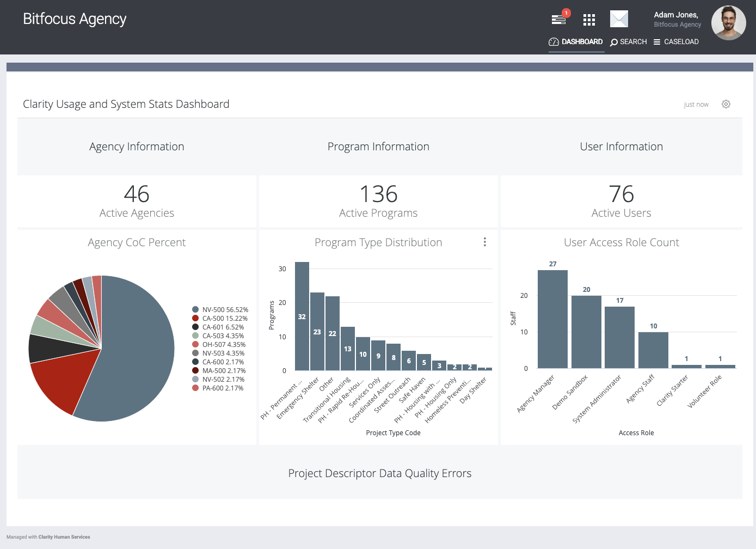This screenshot has height=549, width=756.
Task: Click the NV-500 56.52% legend swatch
Action: [195, 309]
